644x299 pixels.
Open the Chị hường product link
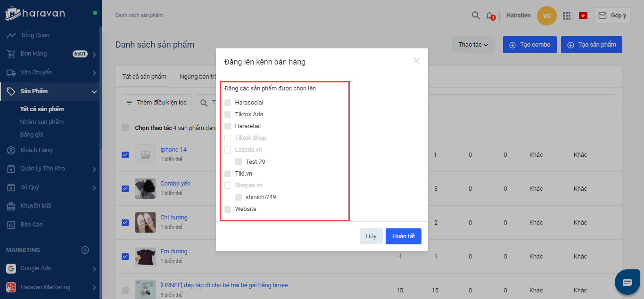[x=174, y=218]
